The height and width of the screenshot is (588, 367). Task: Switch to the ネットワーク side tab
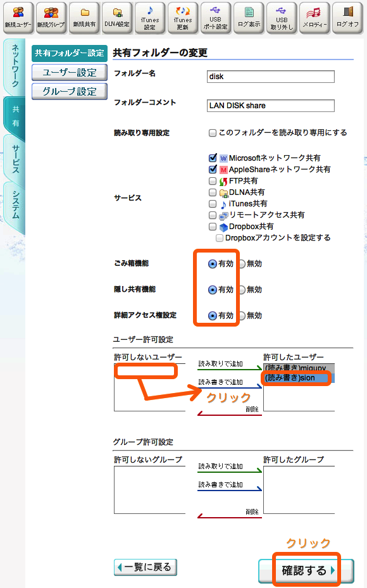click(x=15, y=66)
